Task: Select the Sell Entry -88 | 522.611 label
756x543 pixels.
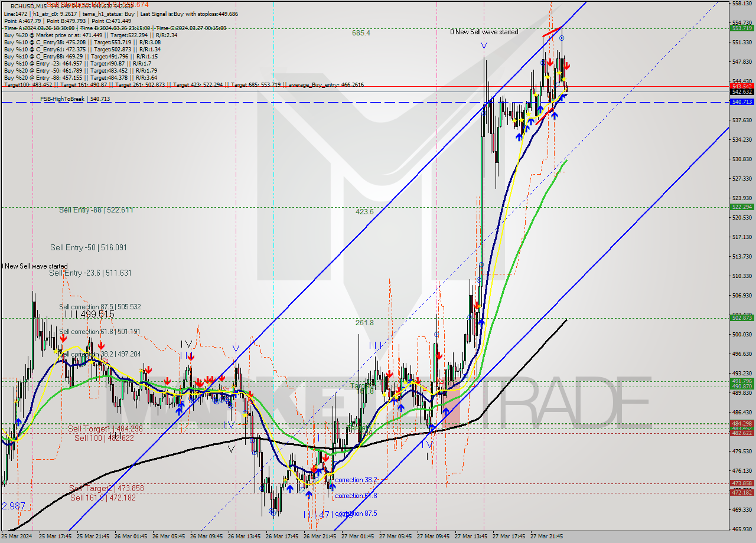Action: [x=96, y=210]
